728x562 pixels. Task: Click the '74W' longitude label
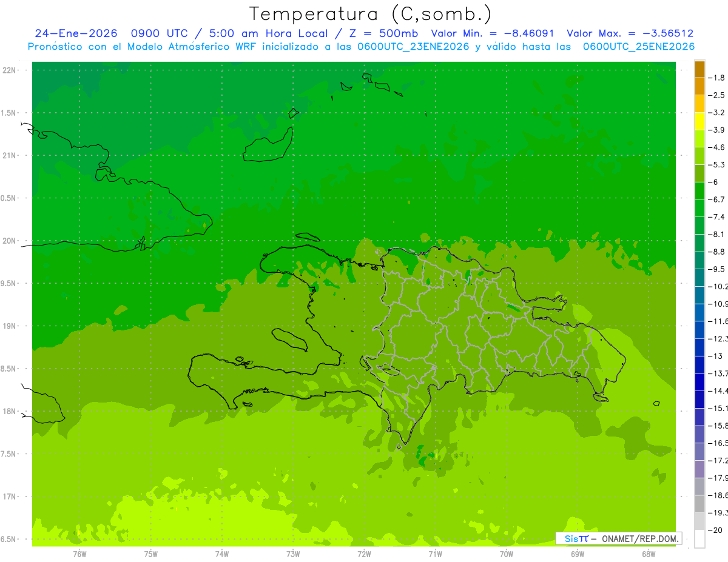click(221, 554)
